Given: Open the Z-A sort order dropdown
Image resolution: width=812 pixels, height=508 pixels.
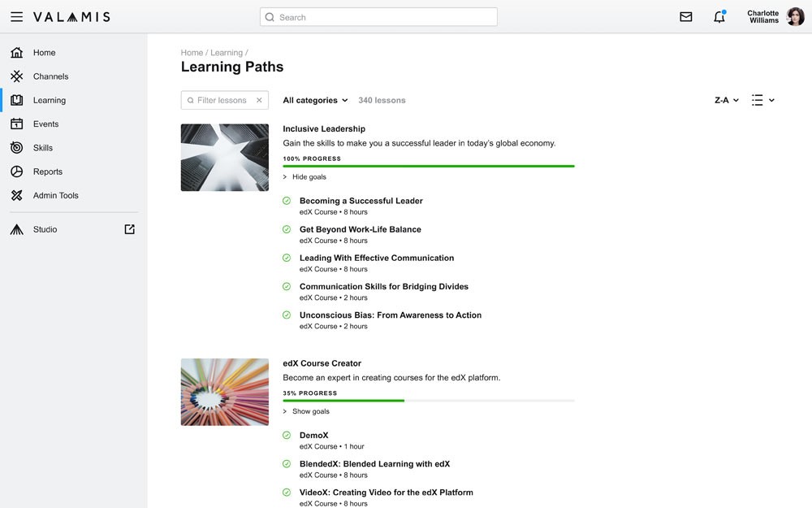Looking at the screenshot, I should click(x=725, y=100).
